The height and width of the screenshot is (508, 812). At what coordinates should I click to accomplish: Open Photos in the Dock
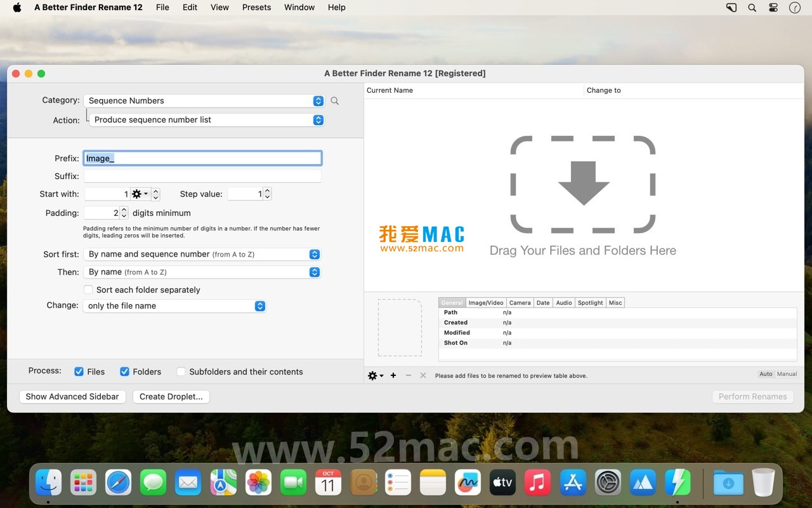(258, 483)
